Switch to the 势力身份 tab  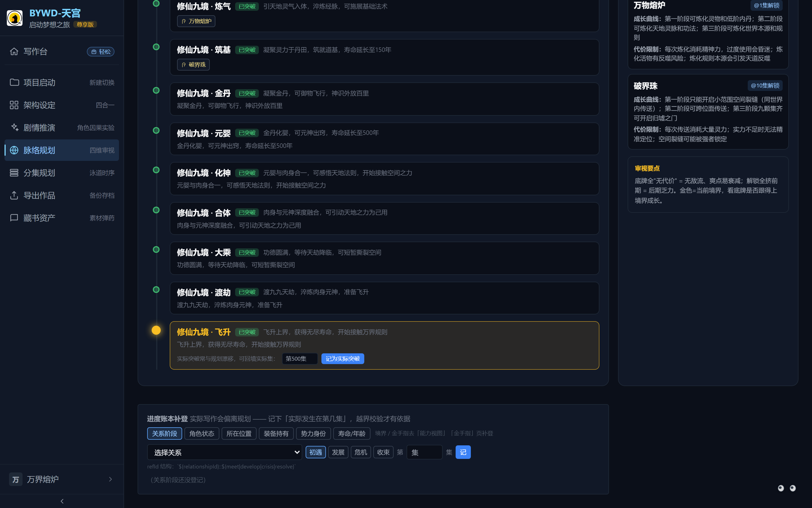point(314,433)
